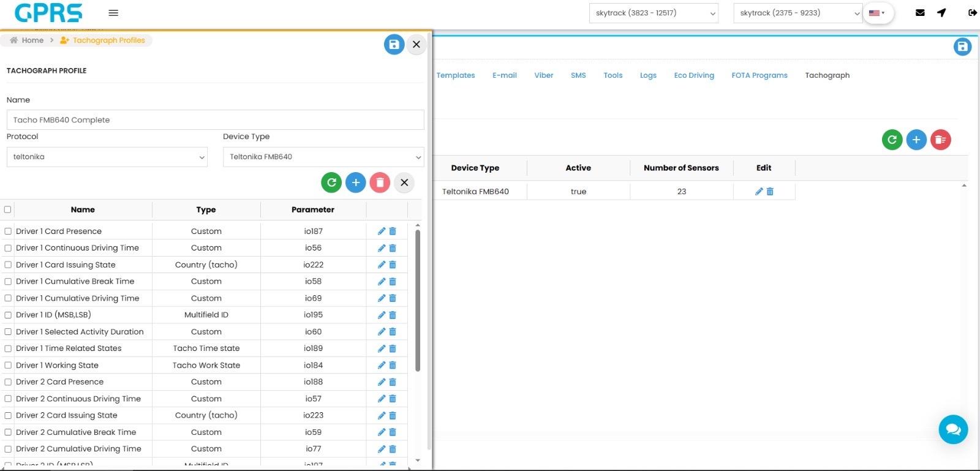Open the FOTA Programs tab
This screenshot has width=980, height=471.
(759, 75)
